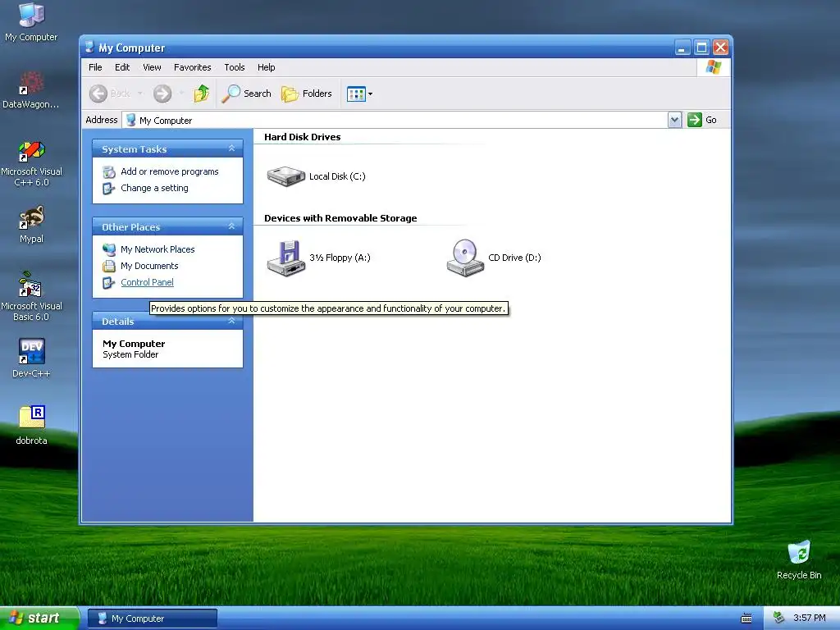Click Hard Disk Drives group heading
This screenshot has height=630, width=840.
tap(302, 137)
